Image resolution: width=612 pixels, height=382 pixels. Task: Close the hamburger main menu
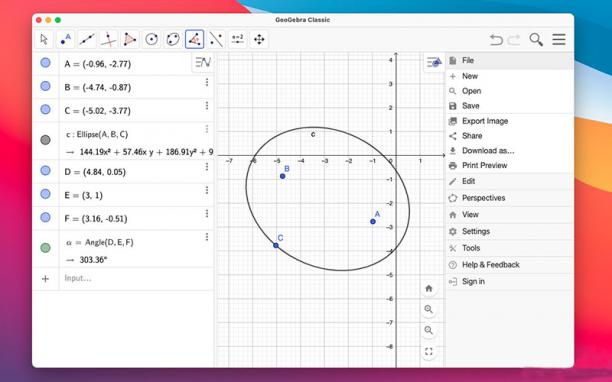click(559, 39)
